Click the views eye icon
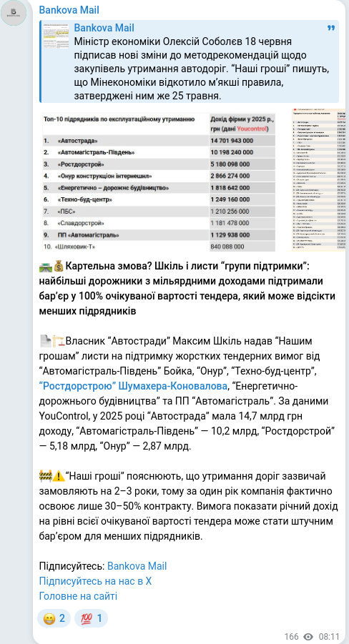 tap(309, 637)
